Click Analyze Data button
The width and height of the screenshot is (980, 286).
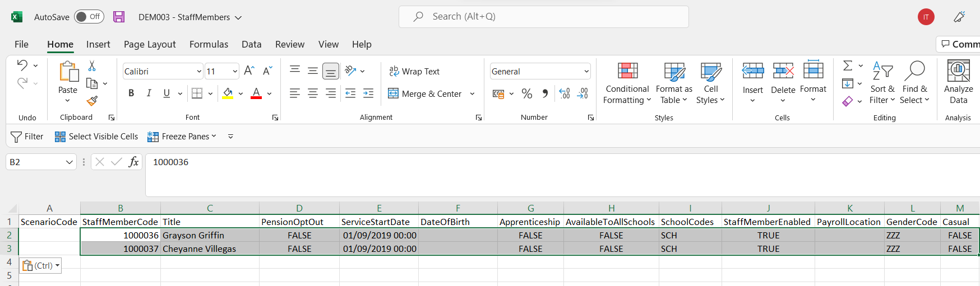(959, 82)
